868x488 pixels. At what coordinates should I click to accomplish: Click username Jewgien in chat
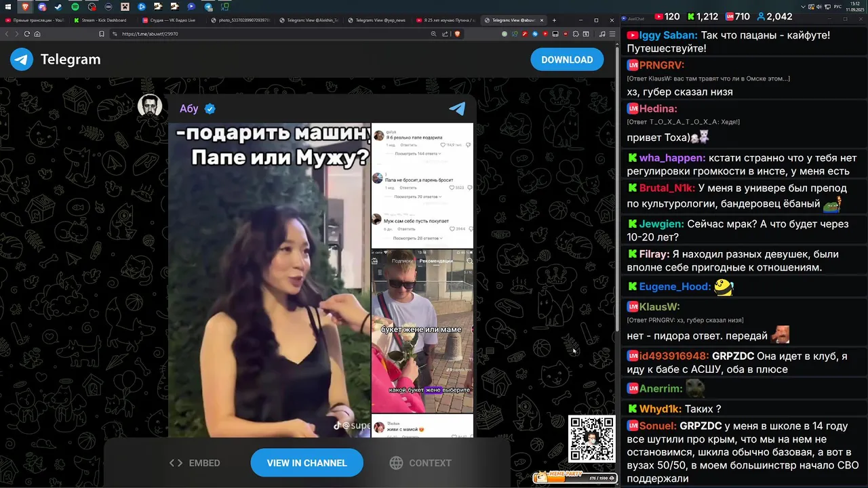point(662,224)
